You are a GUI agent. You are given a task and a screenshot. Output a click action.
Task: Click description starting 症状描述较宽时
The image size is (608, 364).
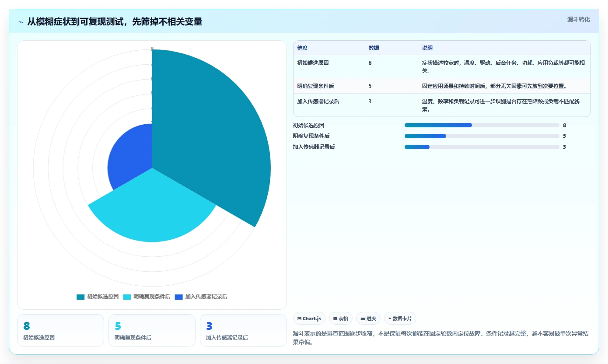coord(503,67)
